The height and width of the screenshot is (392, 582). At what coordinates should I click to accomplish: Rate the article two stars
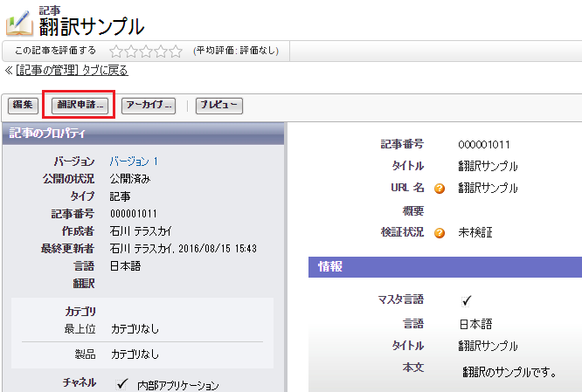click(x=131, y=51)
